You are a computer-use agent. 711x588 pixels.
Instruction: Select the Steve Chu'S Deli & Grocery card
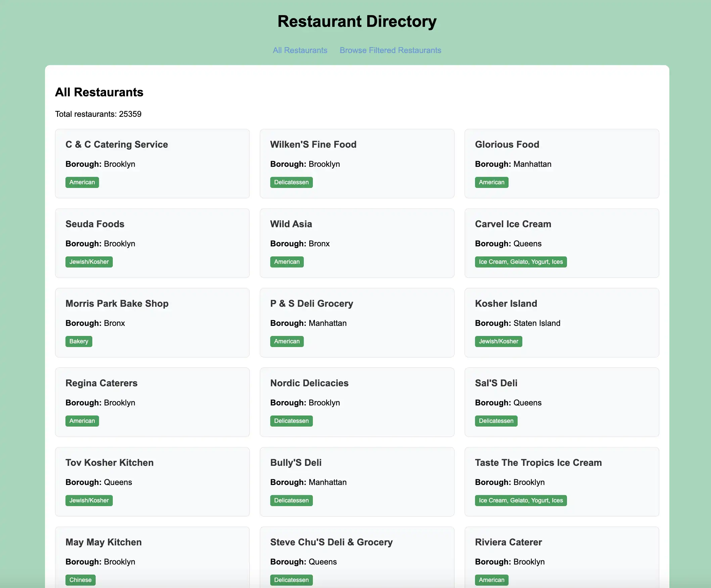(x=331, y=542)
